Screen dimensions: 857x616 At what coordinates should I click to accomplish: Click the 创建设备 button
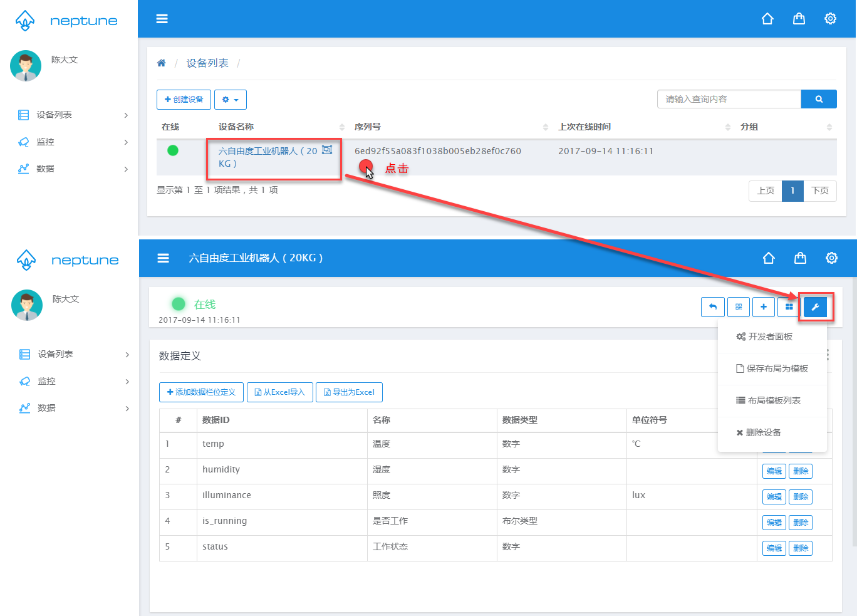click(x=184, y=100)
